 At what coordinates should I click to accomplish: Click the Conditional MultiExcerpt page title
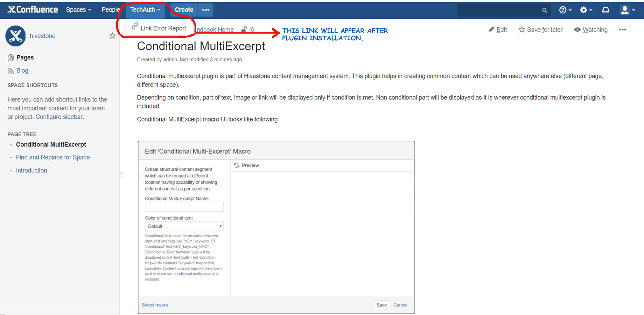pyautogui.click(x=201, y=46)
